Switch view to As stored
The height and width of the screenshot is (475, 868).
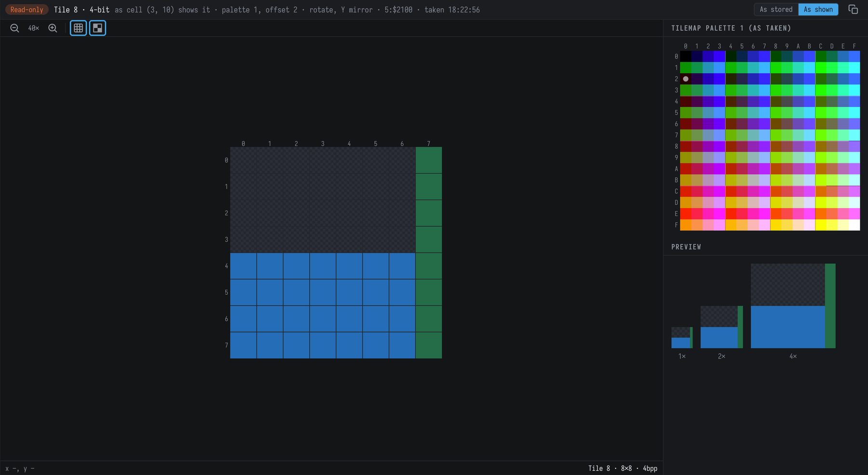coord(776,10)
